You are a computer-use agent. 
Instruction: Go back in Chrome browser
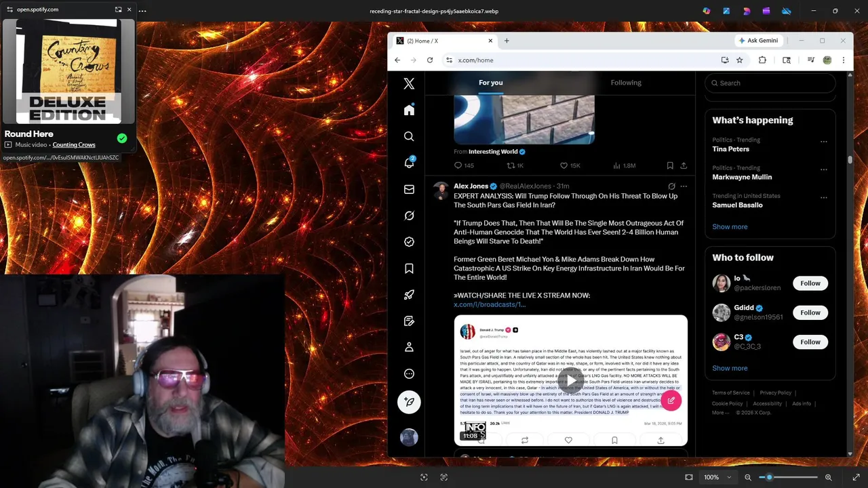(x=397, y=60)
